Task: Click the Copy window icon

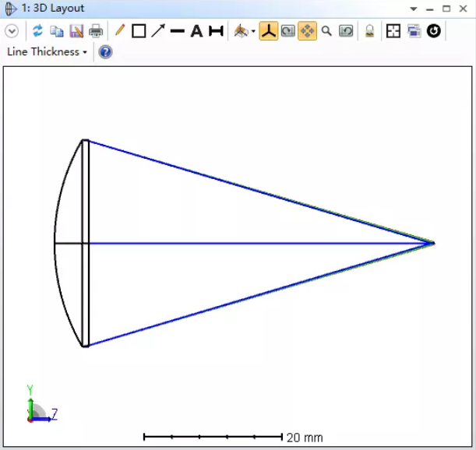Action: [x=57, y=31]
